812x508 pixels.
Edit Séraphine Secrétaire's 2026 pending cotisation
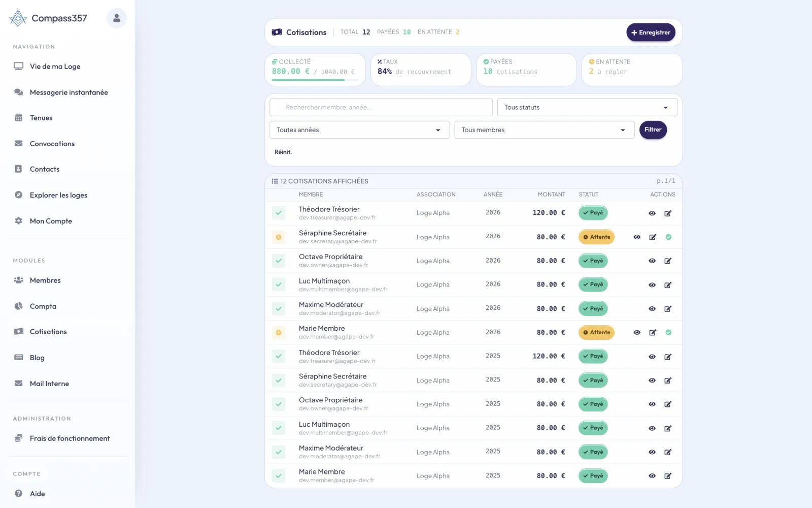point(653,237)
